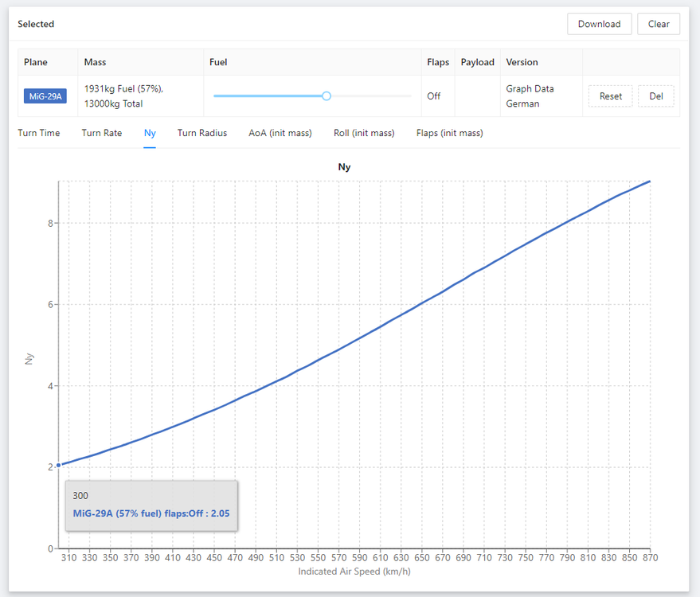Viewport: 700px width, 597px height.
Task: Click the data point at 300 km/h
Action: (x=59, y=465)
